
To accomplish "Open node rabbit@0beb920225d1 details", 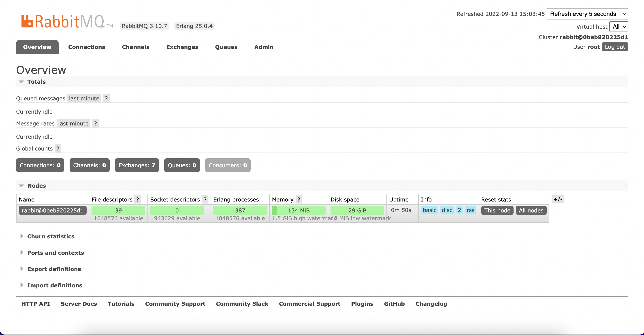I will [x=53, y=210].
